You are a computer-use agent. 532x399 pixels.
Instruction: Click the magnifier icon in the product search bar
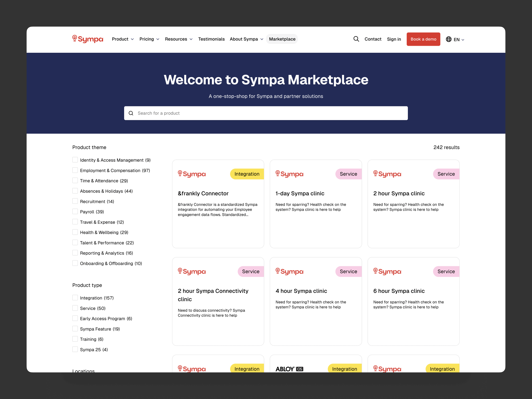point(131,113)
